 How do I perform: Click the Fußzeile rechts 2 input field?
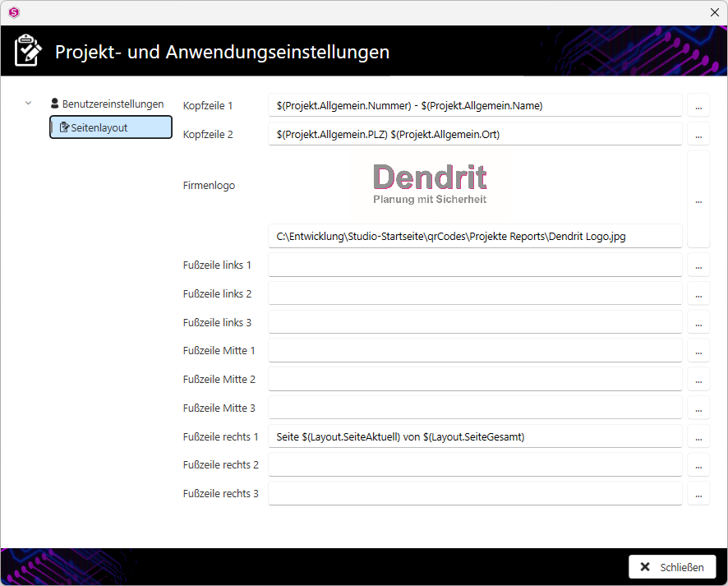(x=475, y=465)
